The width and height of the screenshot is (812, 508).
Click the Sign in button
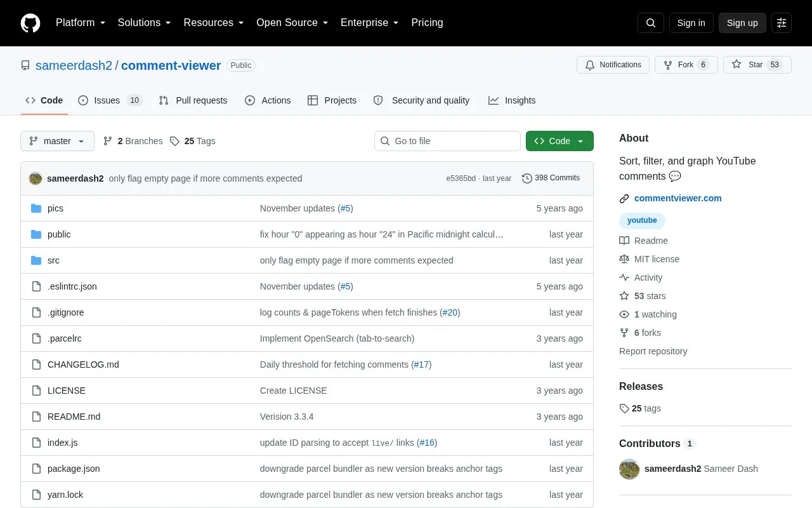click(x=691, y=23)
